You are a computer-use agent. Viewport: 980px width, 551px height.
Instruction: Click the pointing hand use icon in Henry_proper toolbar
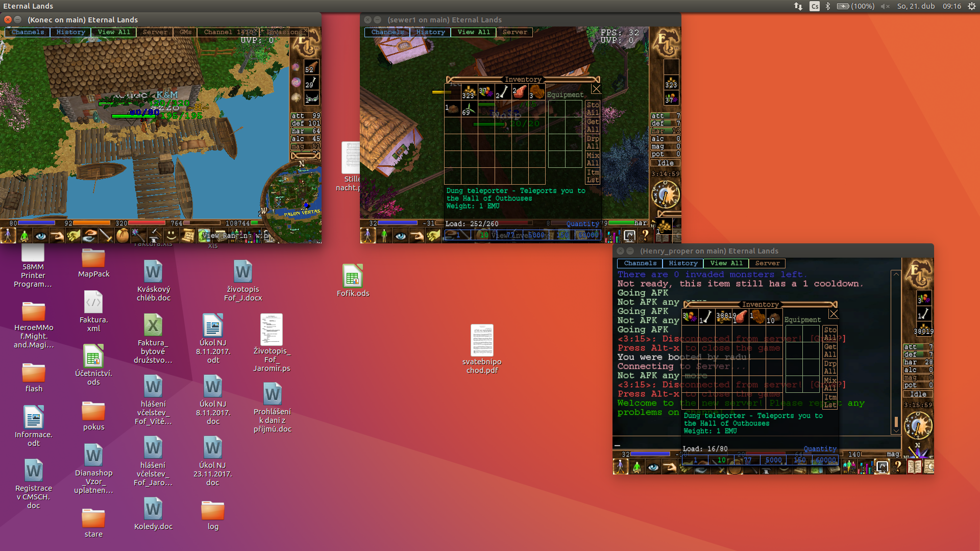tap(669, 467)
